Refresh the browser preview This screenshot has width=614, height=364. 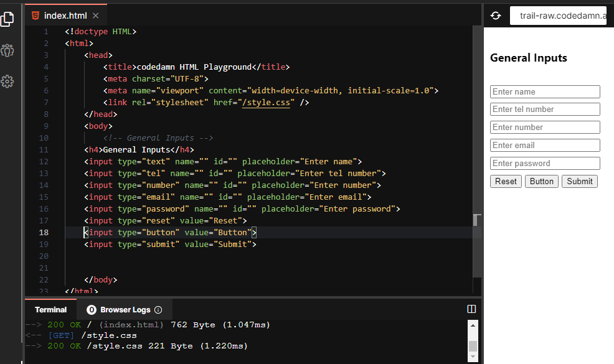point(496,16)
